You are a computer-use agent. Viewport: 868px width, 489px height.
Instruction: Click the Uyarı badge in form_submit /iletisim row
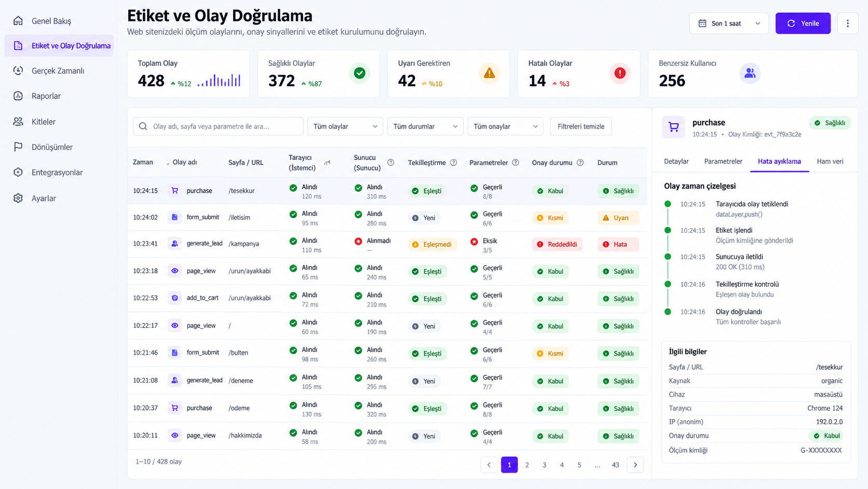point(618,218)
